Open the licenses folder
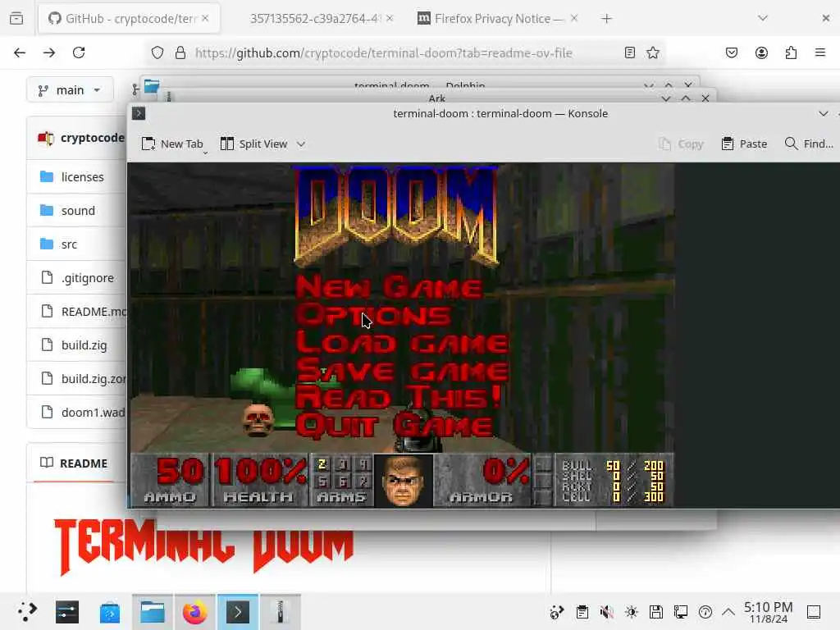840x630 pixels. pos(83,177)
